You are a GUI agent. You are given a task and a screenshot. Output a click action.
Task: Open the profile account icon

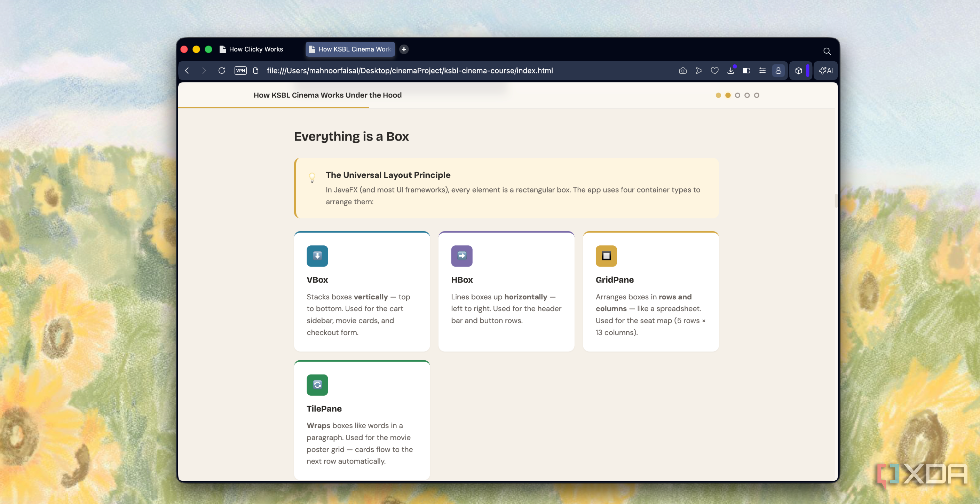pyautogui.click(x=779, y=70)
